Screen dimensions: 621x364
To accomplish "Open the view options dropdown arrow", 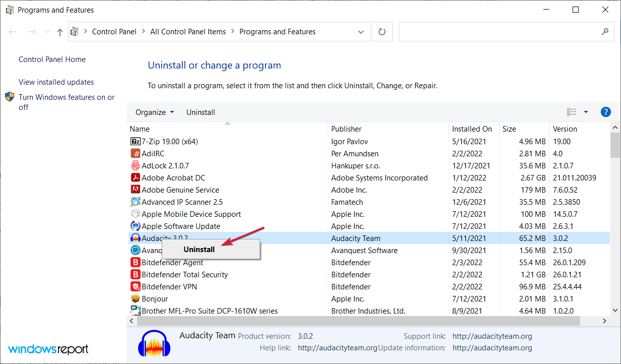I will click(586, 112).
